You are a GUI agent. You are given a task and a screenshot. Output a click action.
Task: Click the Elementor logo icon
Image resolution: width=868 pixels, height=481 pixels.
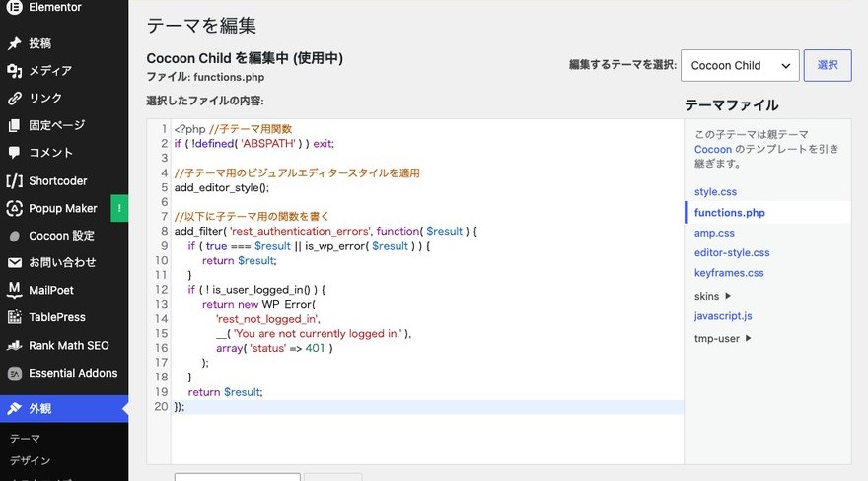point(15,7)
